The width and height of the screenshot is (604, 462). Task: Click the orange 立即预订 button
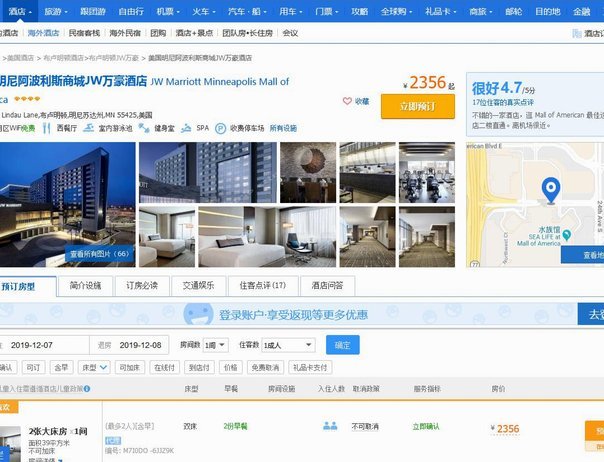pos(418,106)
